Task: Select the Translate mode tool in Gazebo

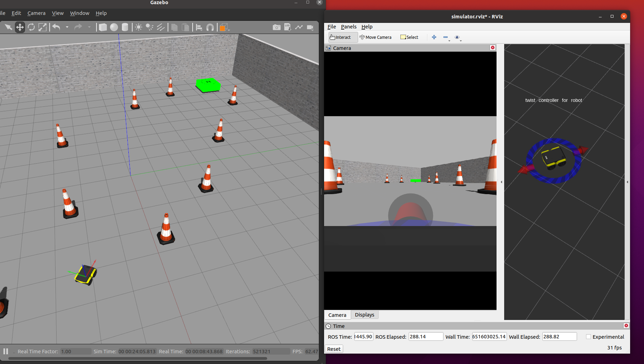Action: tap(20, 27)
